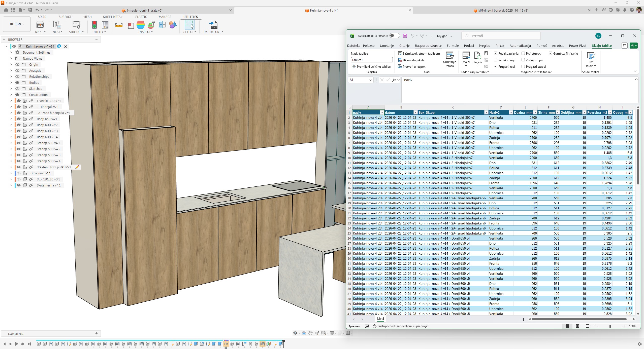Expand the Bodies folder in browser
The width and height of the screenshot is (644, 349).
click(11, 83)
